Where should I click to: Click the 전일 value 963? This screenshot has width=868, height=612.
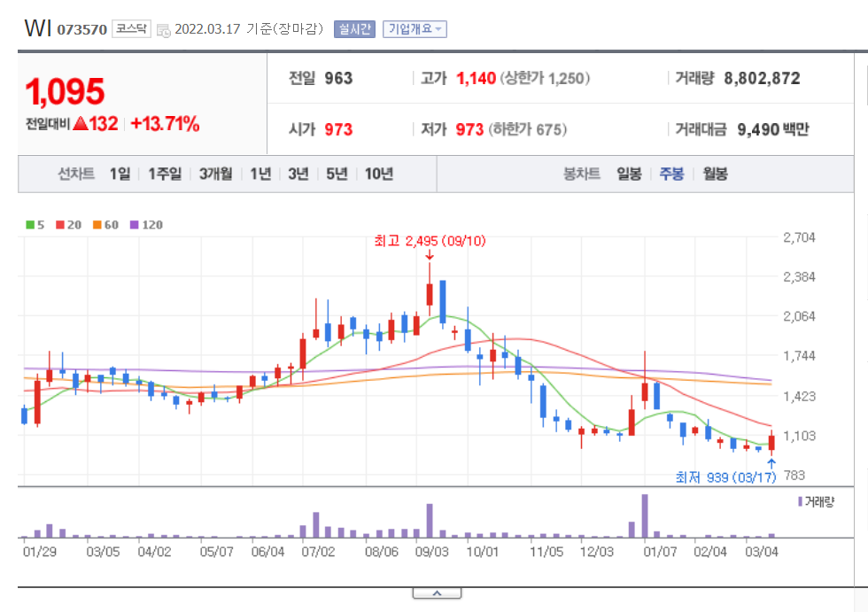pyautogui.click(x=338, y=79)
